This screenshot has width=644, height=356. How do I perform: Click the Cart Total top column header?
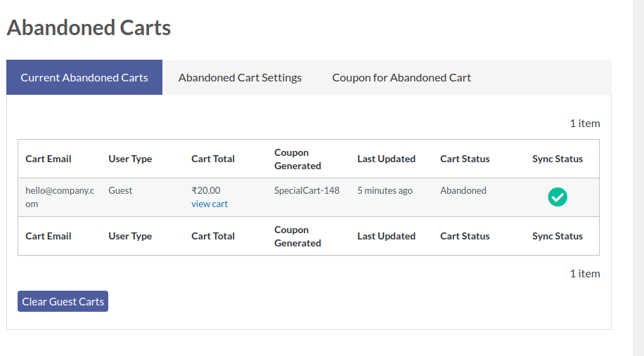point(213,159)
